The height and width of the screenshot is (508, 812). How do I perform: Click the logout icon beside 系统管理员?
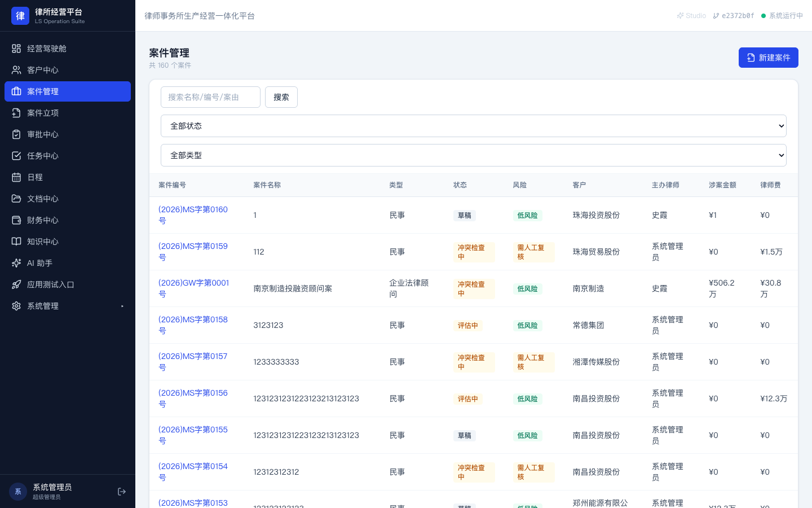pyautogui.click(x=122, y=492)
